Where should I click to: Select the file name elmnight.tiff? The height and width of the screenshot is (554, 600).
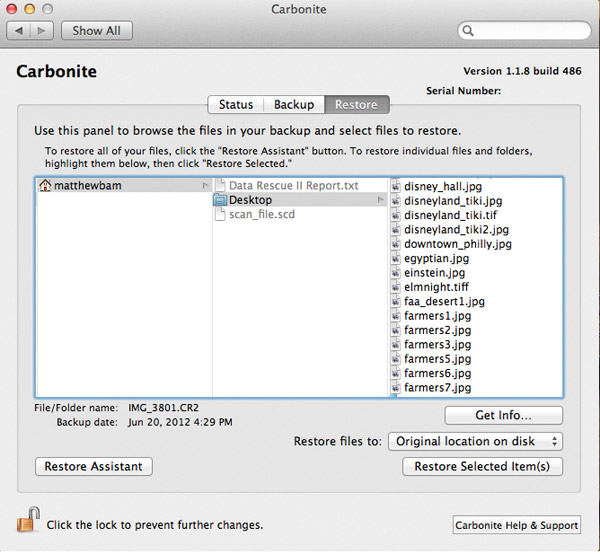pos(436,287)
